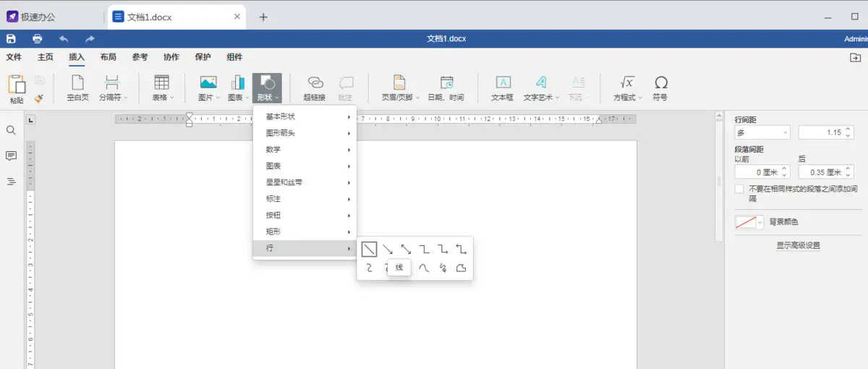Choose the curved connector shape in second row

click(369, 268)
